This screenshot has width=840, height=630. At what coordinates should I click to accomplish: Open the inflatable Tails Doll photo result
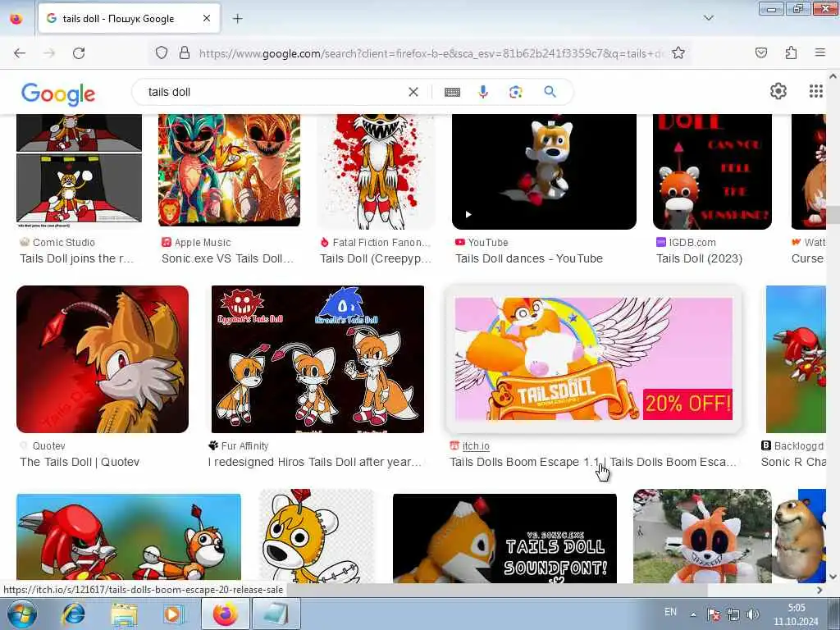click(x=702, y=536)
